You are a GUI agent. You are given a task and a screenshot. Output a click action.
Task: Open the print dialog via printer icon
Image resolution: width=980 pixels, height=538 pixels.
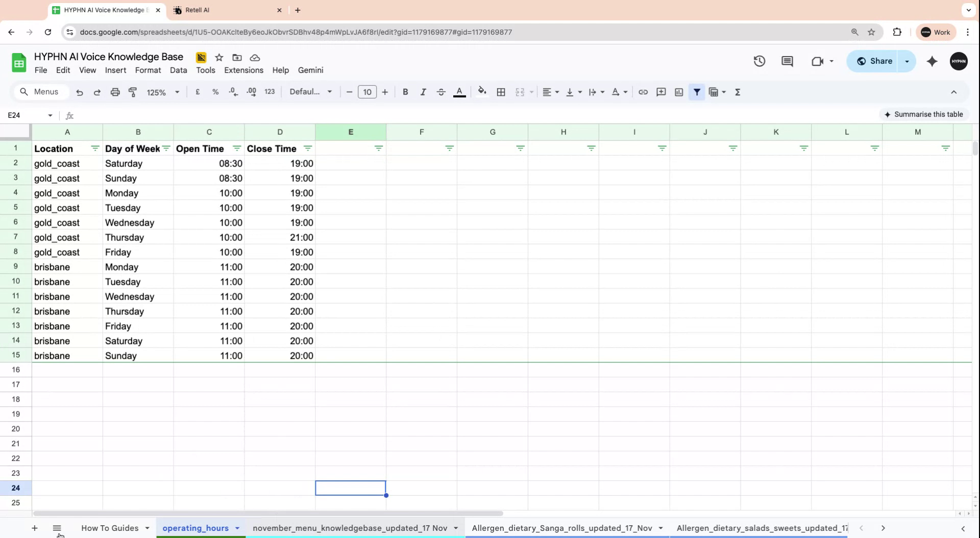coord(115,92)
